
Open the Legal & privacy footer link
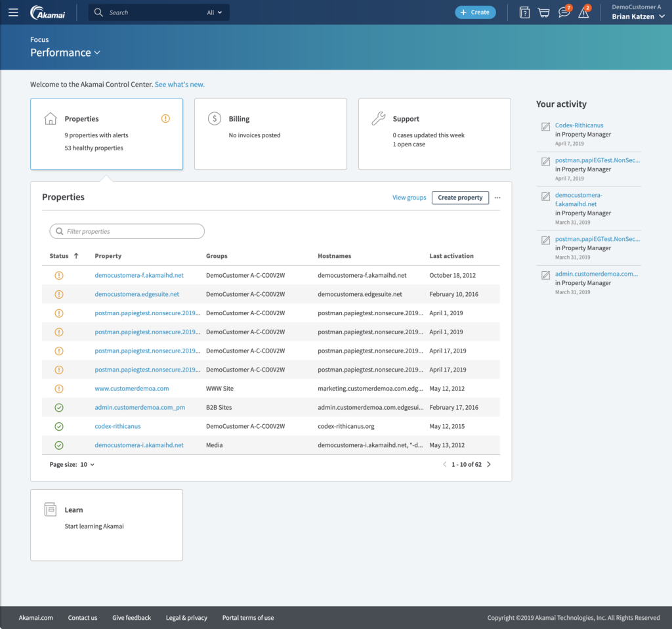pos(186,618)
